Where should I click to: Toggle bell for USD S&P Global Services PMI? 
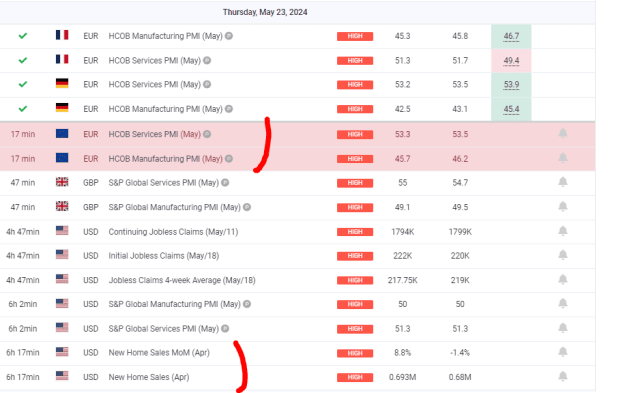click(x=562, y=328)
